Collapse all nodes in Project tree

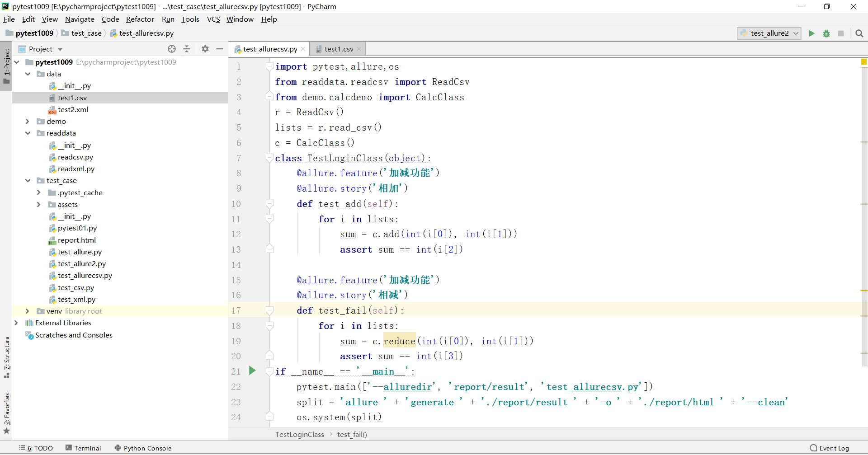(x=187, y=49)
